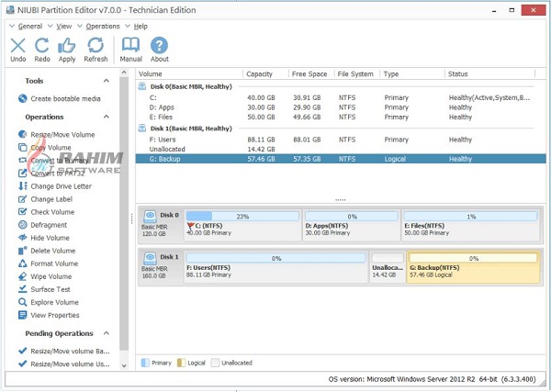
Task: Select the Unallocated 14.42 GB row
Action: point(341,149)
